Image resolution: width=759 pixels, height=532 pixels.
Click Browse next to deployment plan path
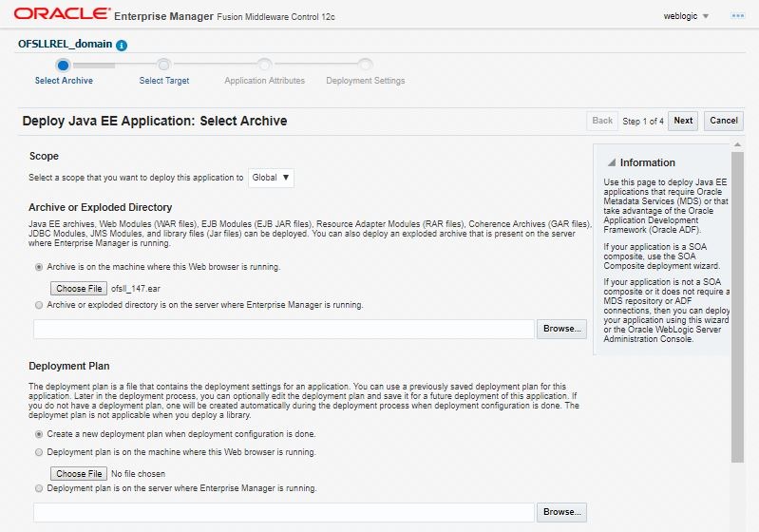click(561, 512)
